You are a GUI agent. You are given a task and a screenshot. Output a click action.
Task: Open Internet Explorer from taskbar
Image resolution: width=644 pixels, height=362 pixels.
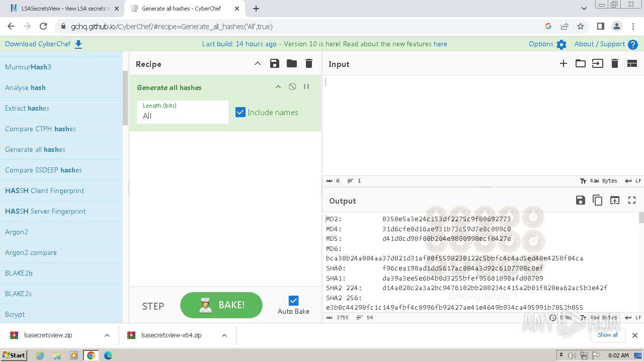click(x=40, y=355)
